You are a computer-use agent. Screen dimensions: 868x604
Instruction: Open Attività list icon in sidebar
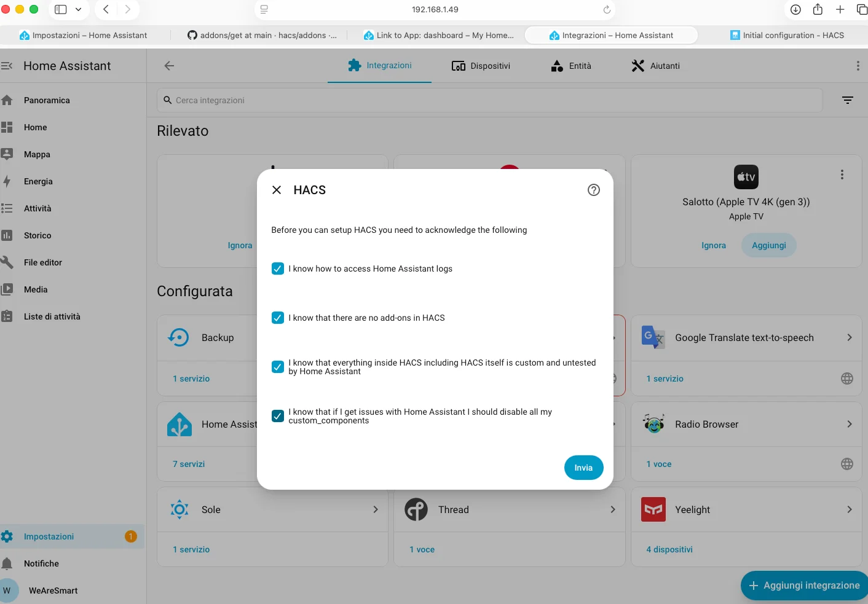pyautogui.click(x=7, y=208)
